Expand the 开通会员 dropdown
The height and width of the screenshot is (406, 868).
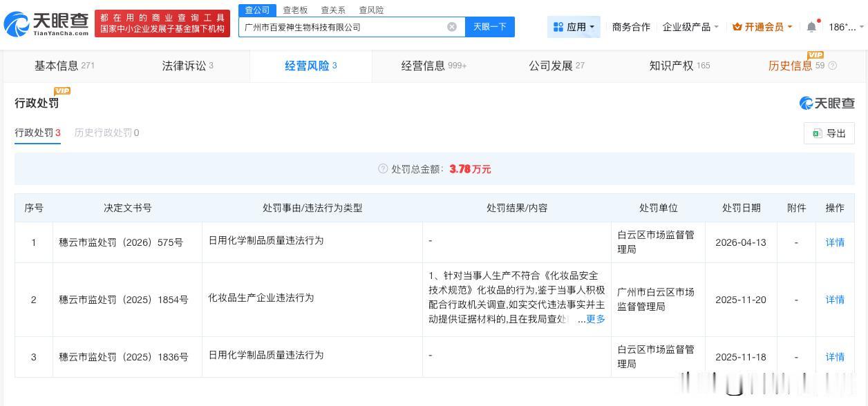[762, 27]
